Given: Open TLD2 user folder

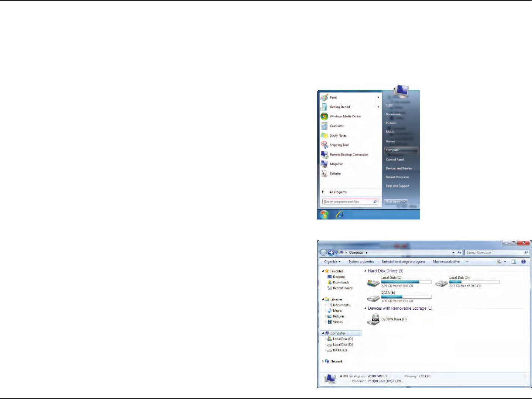Looking at the screenshot, I should [x=389, y=106].
